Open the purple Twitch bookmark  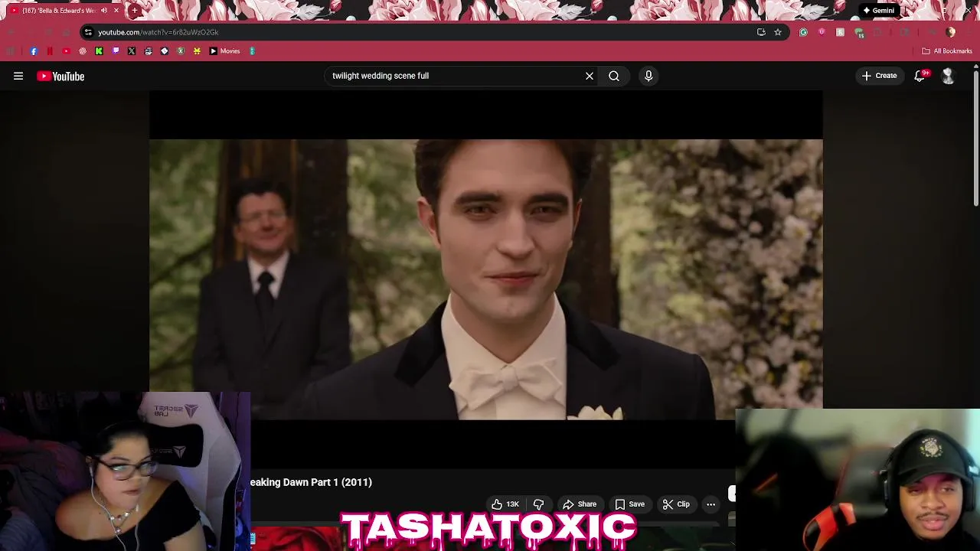pyautogui.click(x=116, y=51)
